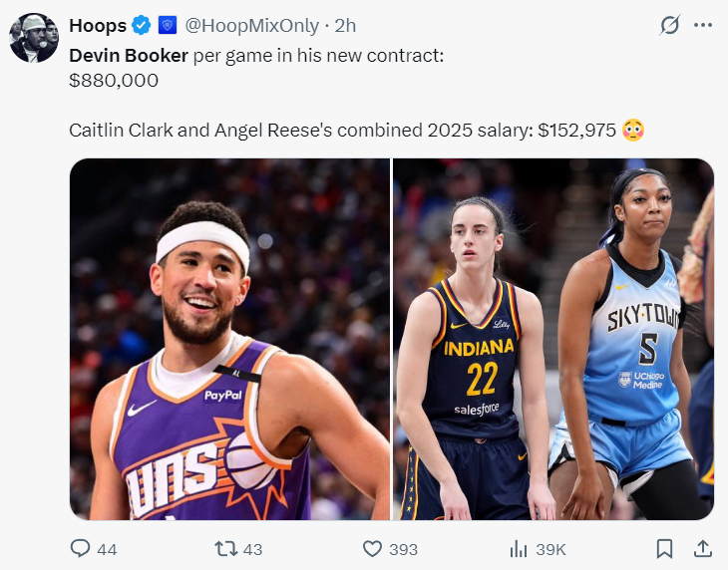The height and width of the screenshot is (570, 728).
Task: Like the post with heart icon
Action: [x=372, y=549]
